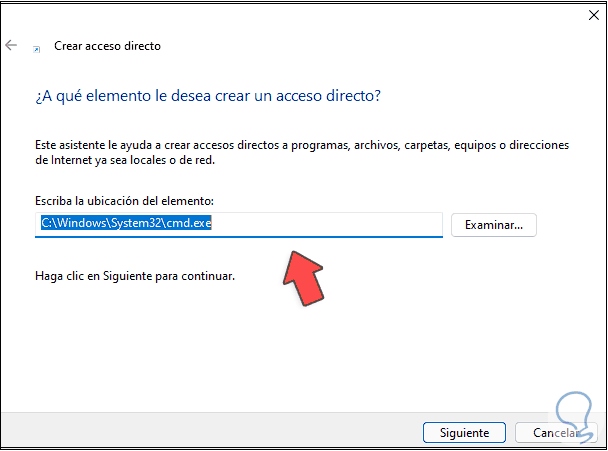
Task: Click the back arrow icon
Action: (12, 46)
